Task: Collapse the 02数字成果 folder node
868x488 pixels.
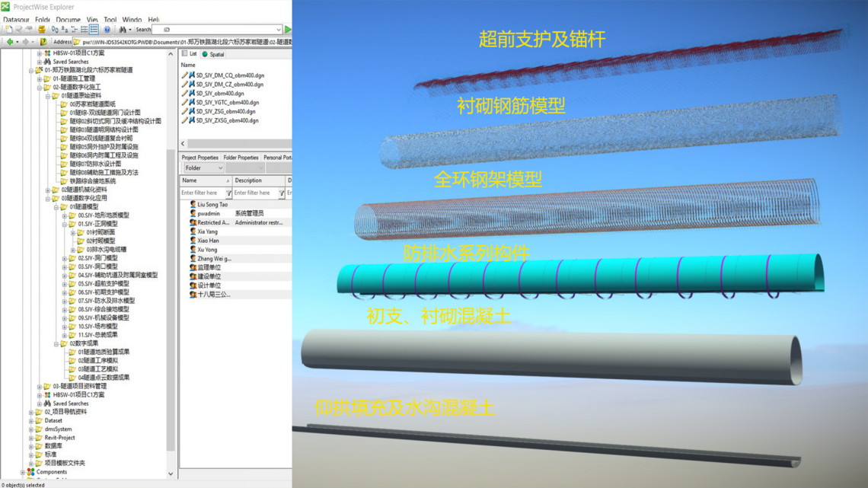Action: pyautogui.click(x=56, y=343)
